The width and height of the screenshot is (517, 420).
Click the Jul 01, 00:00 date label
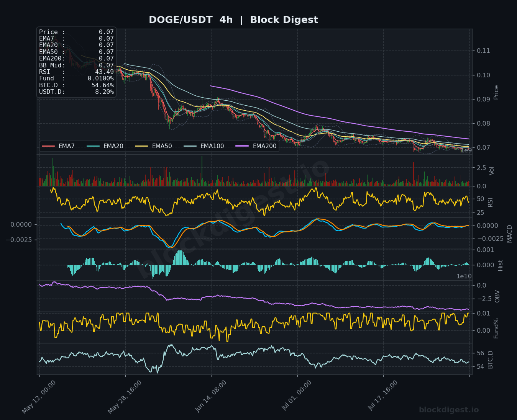pos(297,396)
